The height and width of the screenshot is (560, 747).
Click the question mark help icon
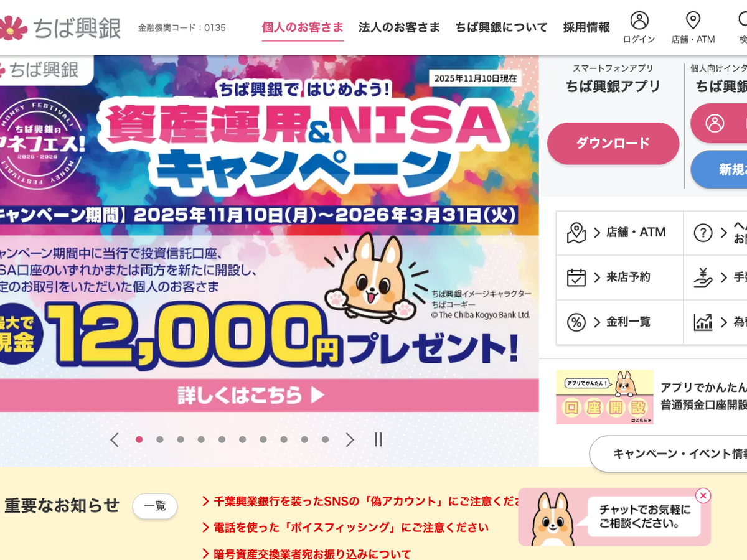point(703,233)
